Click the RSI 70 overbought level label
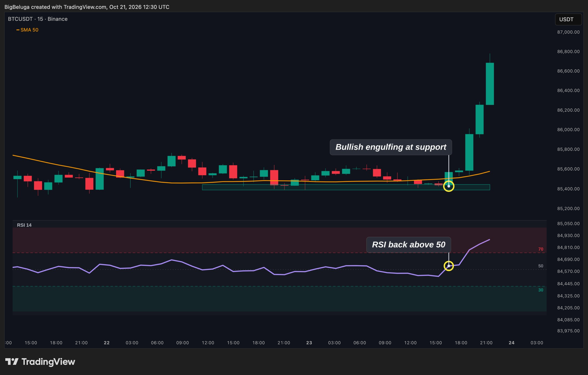The width and height of the screenshot is (588, 375). pyautogui.click(x=541, y=249)
